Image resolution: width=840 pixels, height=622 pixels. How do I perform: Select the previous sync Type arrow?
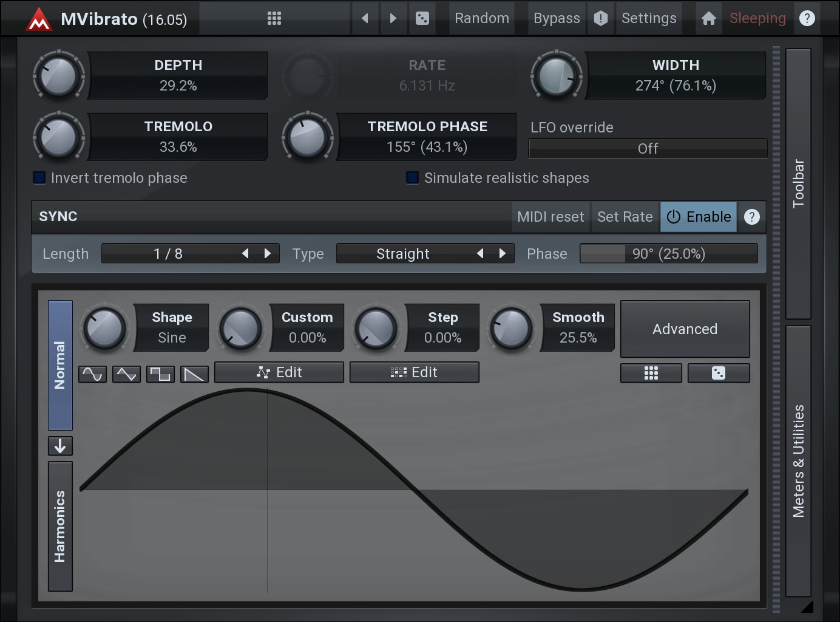pyautogui.click(x=480, y=253)
